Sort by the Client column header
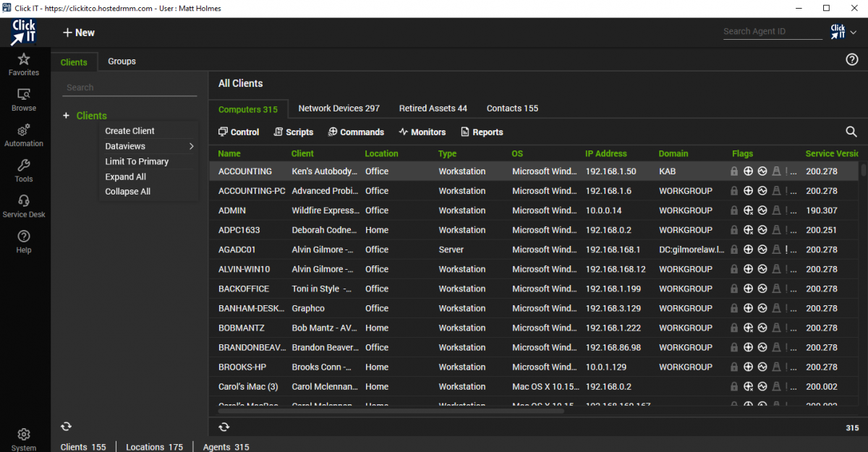Image resolution: width=868 pixels, height=452 pixels. point(302,153)
